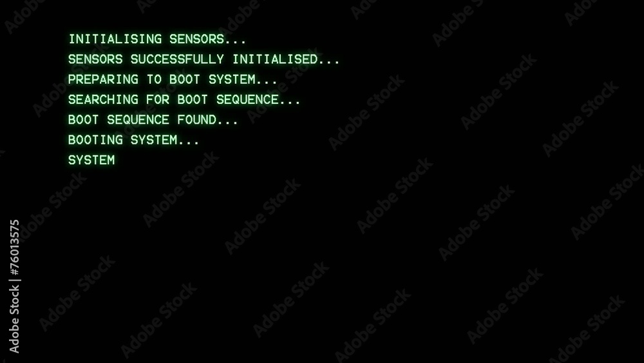The width and height of the screenshot is (644, 363).
Task: Click the word 'SEQUENCE' in the 'SEARCHING FOR' line
Action: coord(248,99)
